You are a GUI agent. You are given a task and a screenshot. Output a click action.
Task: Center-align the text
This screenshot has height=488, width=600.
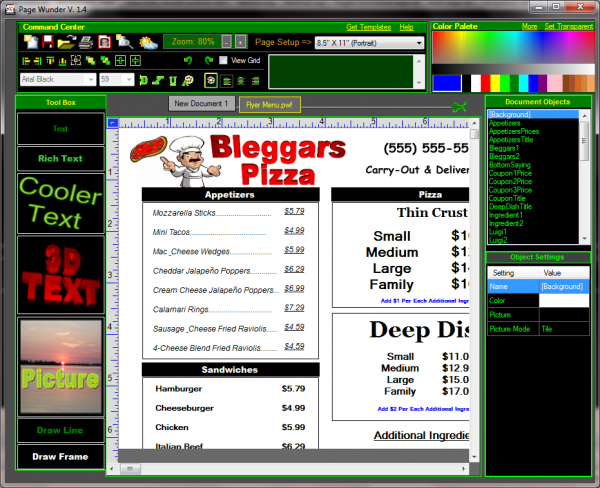[241, 81]
